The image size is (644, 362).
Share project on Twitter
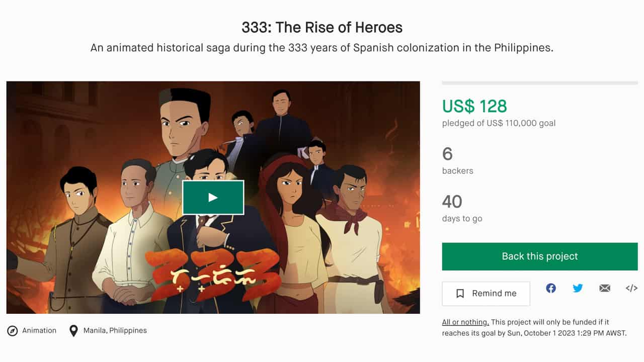578,288
